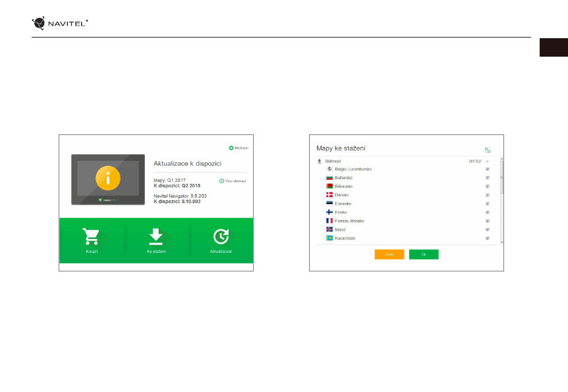
Task: Click the yellow info circle on device image
Action: coord(107,178)
